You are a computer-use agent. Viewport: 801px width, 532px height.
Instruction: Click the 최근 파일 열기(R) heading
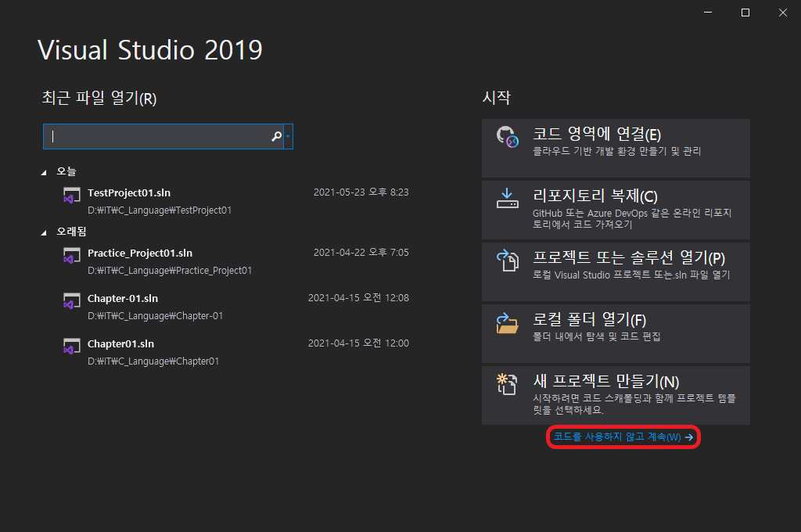pyautogui.click(x=99, y=98)
